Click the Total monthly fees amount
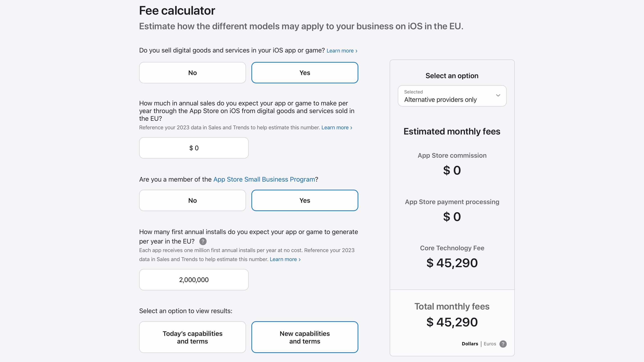This screenshot has width=644, height=362. click(x=452, y=322)
